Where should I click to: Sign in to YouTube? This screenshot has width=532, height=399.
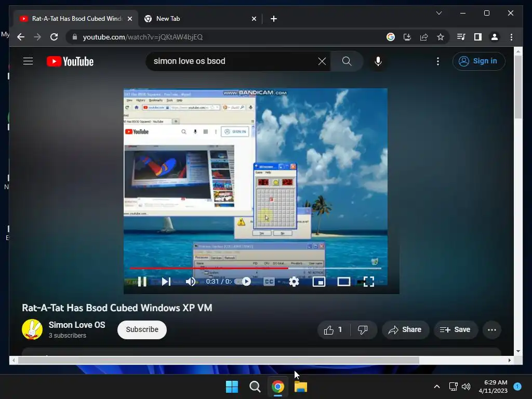(478, 61)
